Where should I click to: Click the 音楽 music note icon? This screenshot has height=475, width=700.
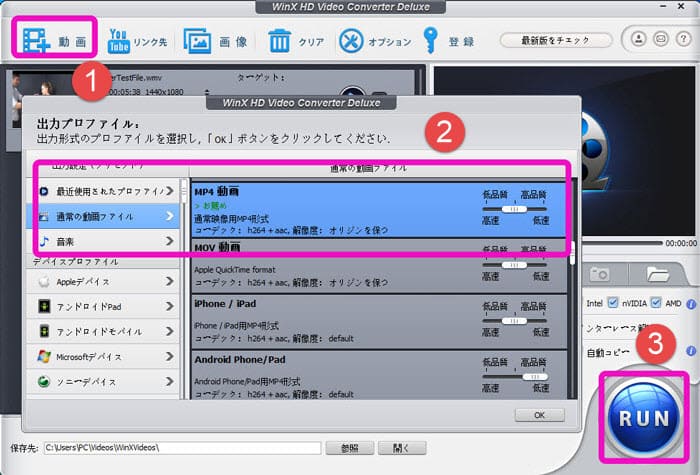coord(44,242)
